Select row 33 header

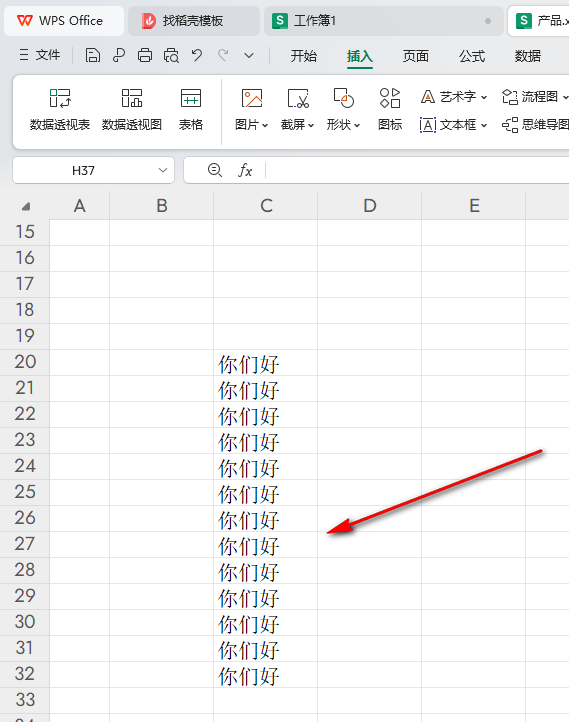25,700
